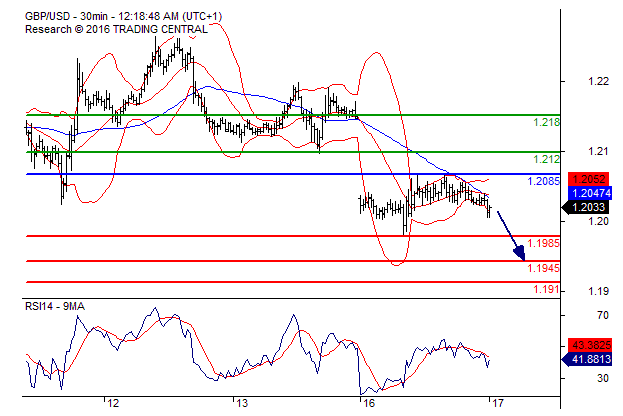Click the date label 13 on time axis
Viewport: 623px width, 416px height.
tap(242, 403)
